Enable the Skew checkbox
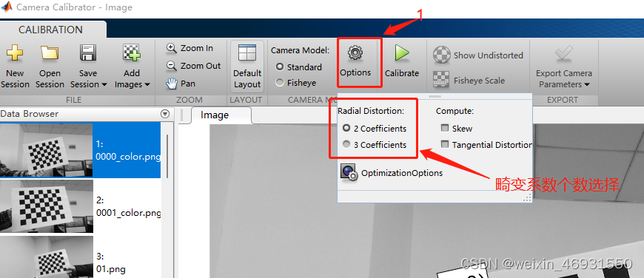Viewport: 644px width, 278px height. click(x=444, y=129)
